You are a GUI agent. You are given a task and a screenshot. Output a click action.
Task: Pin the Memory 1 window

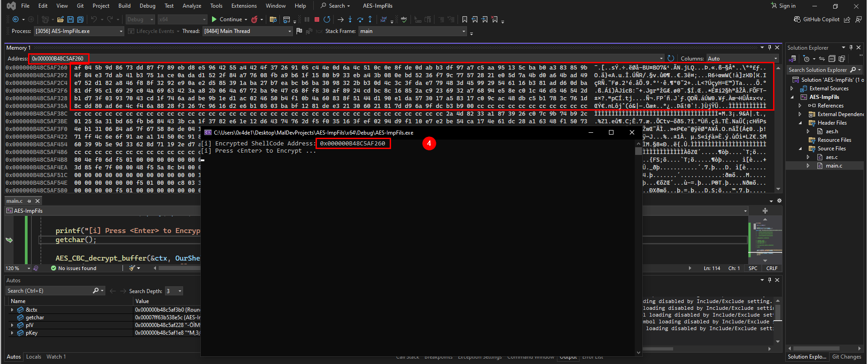[769, 47]
